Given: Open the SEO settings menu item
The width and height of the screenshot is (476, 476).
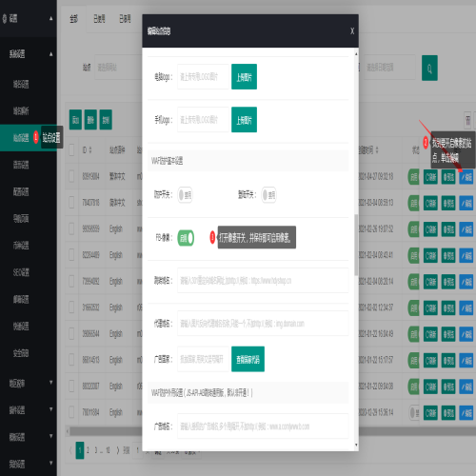Looking at the screenshot, I should [21, 272].
